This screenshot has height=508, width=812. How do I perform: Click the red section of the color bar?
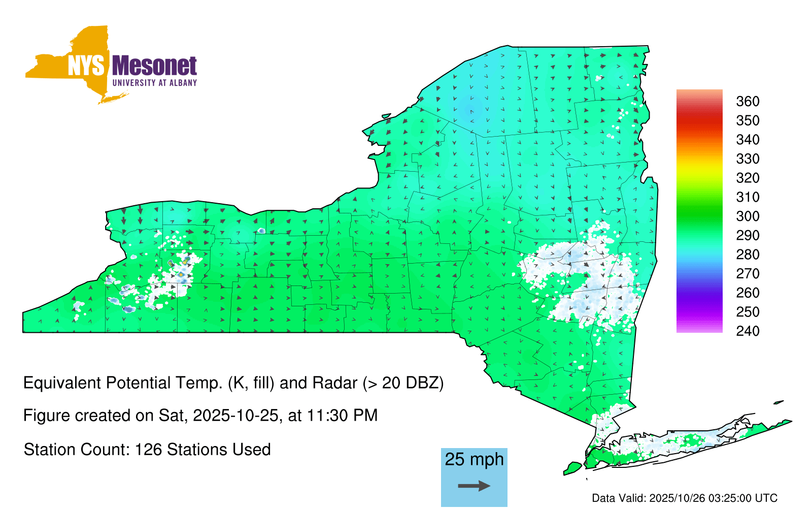click(699, 119)
